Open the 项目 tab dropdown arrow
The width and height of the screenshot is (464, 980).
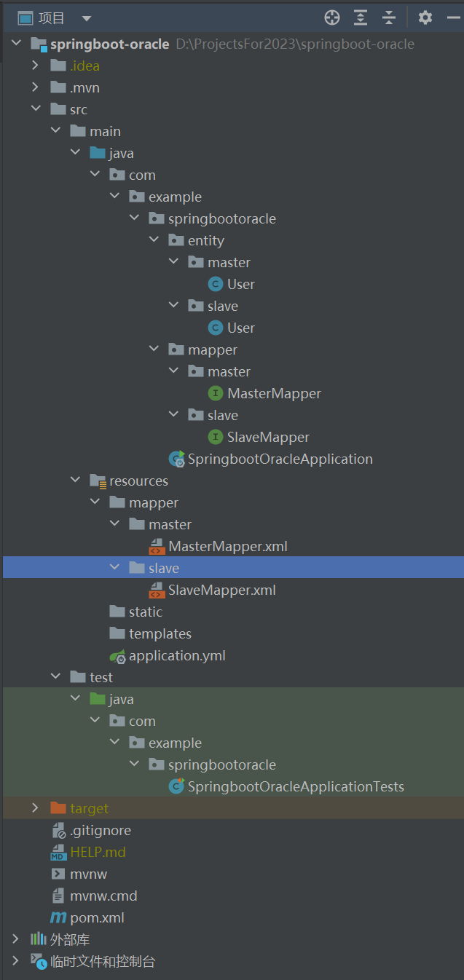(87, 17)
